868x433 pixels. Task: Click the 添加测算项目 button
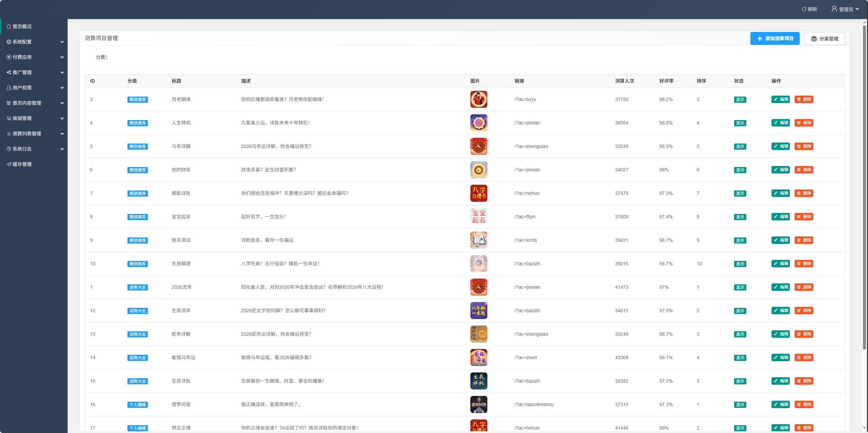coord(775,38)
